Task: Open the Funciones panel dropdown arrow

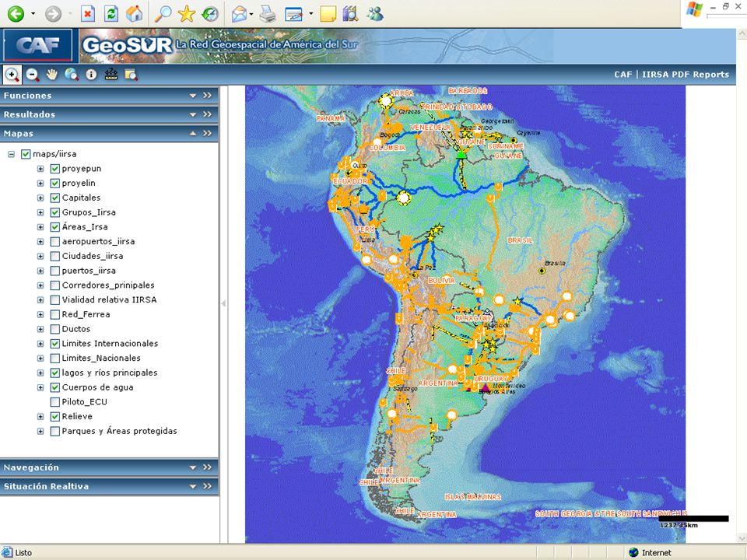Action: [x=193, y=96]
